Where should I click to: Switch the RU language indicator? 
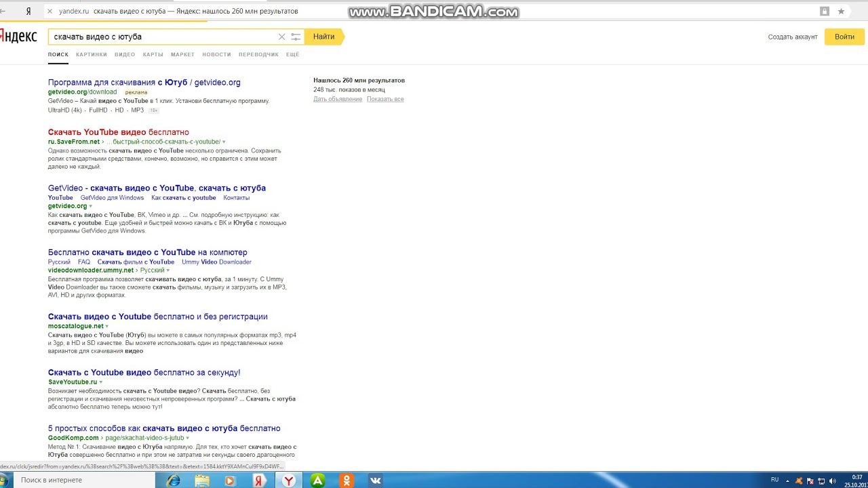tap(775, 480)
